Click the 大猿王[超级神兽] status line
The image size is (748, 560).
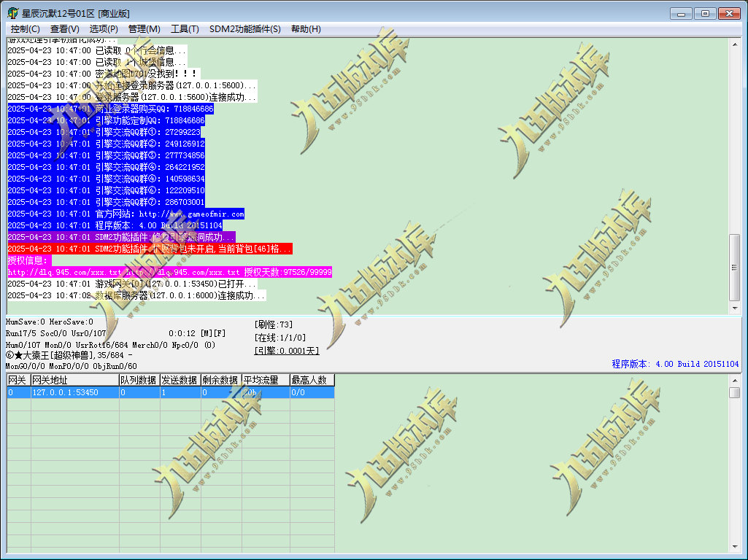(x=69, y=355)
